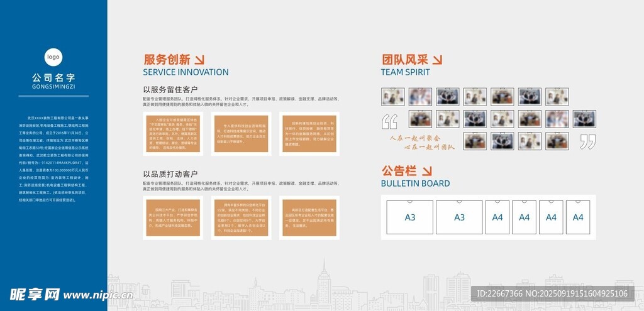Click the round logo circle in sidebar

coord(53,57)
